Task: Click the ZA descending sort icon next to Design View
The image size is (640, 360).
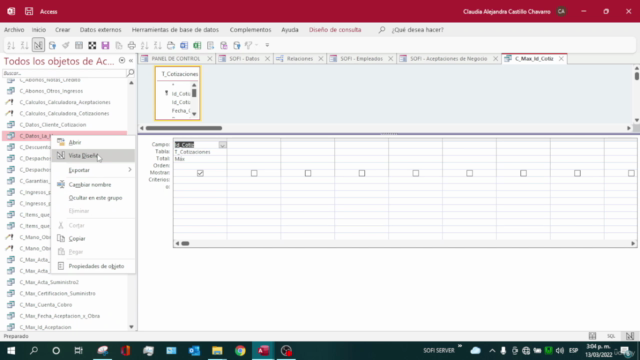Action: tap(24, 45)
